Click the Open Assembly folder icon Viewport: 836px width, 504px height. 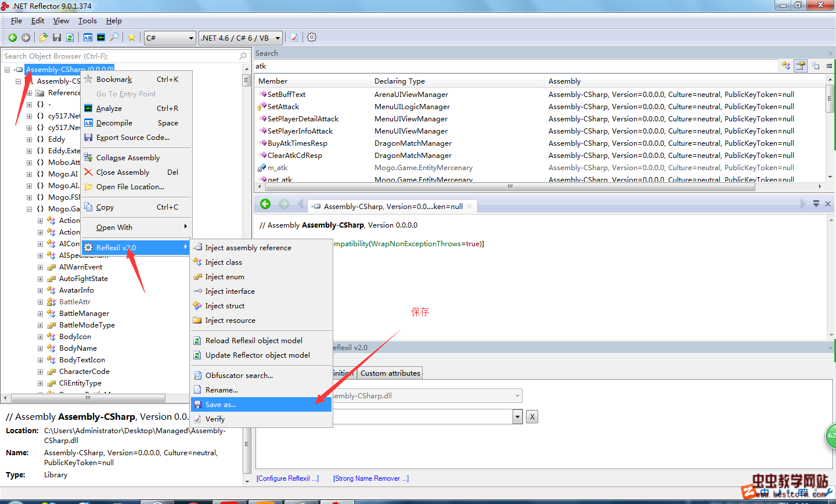point(44,38)
